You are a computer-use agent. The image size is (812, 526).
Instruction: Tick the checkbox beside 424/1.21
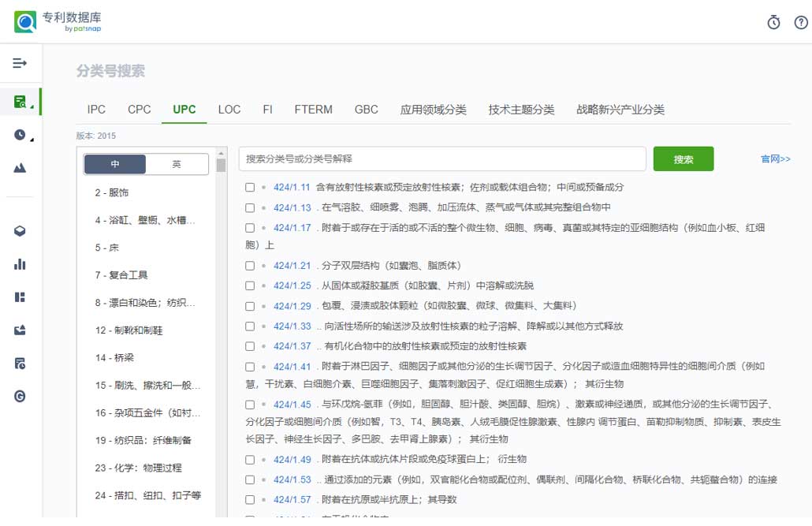(x=250, y=266)
